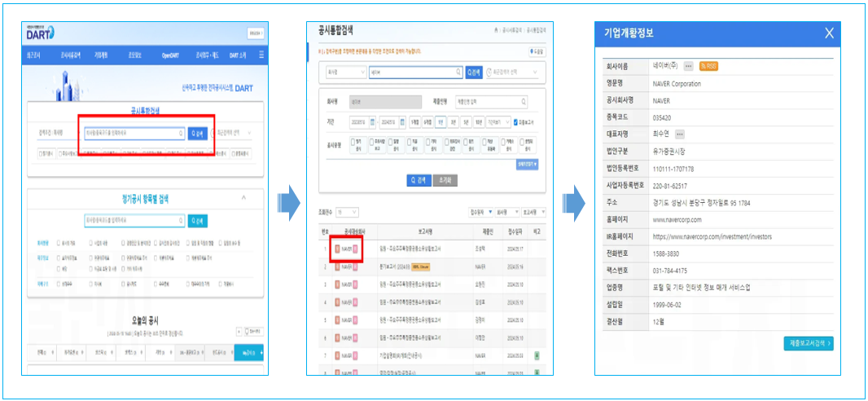Click red market icon in result row 2
The image size is (868, 401).
pos(338,267)
